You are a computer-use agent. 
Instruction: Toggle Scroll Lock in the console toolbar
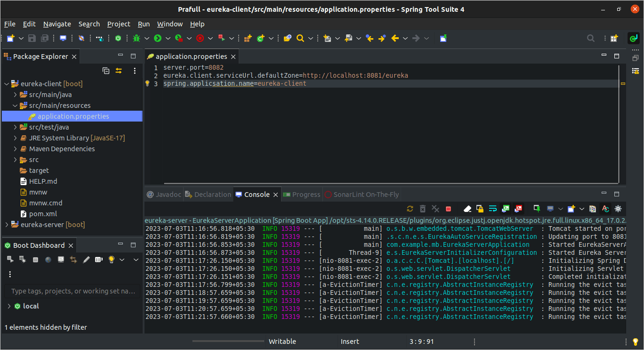[480, 209]
